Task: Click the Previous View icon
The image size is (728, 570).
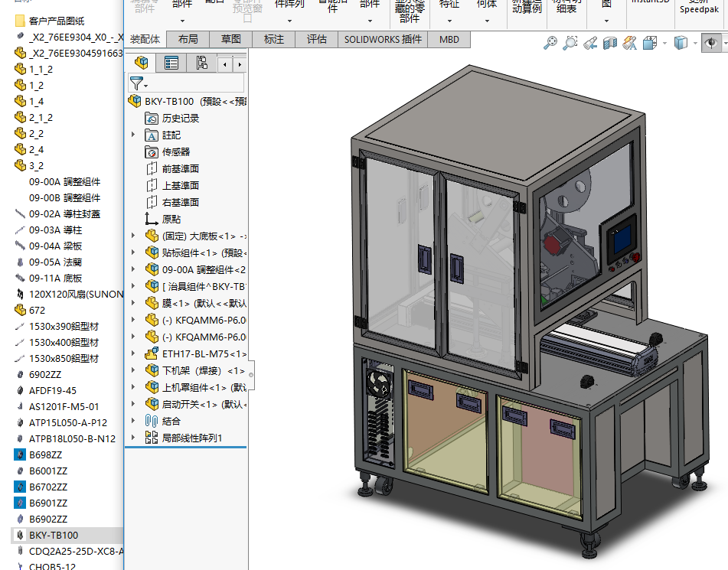Action: pyautogui.click(x=591, y=44)
